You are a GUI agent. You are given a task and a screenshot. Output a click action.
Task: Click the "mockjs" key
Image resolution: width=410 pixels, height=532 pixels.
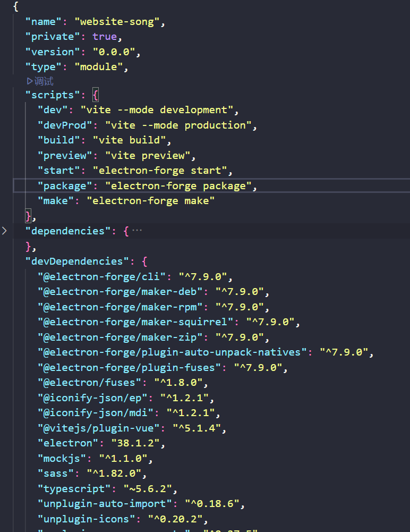coord(62,459)
